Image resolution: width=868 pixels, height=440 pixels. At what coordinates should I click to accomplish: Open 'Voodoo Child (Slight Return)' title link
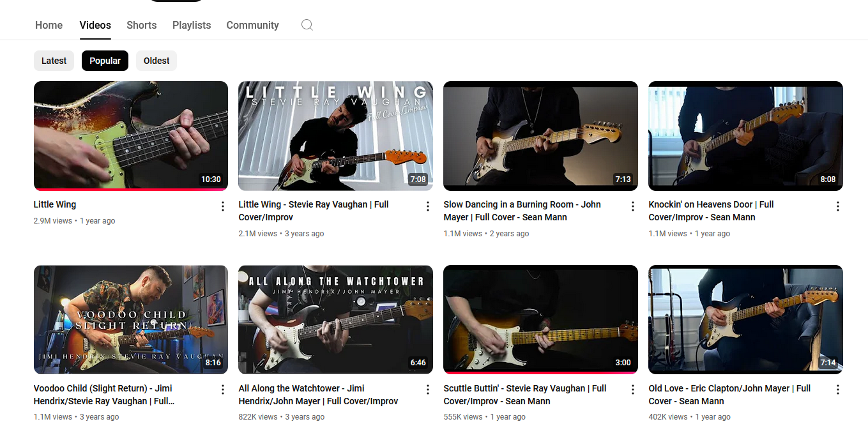(104, 395)
